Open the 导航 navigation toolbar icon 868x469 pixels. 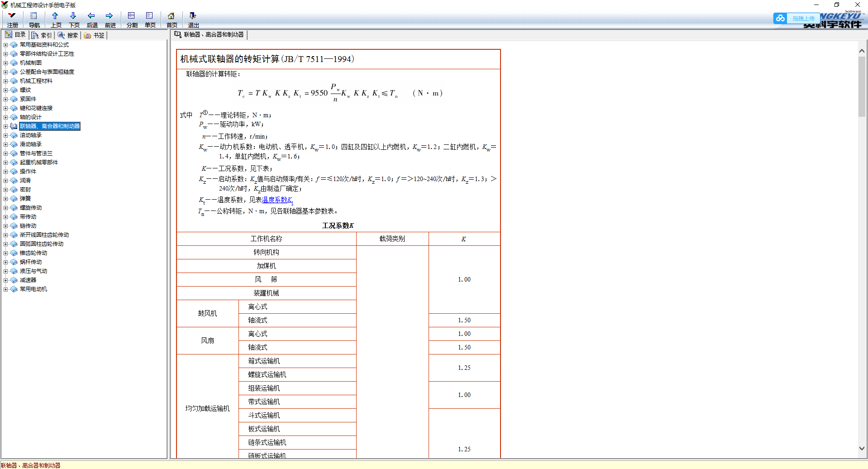(34, 19)
